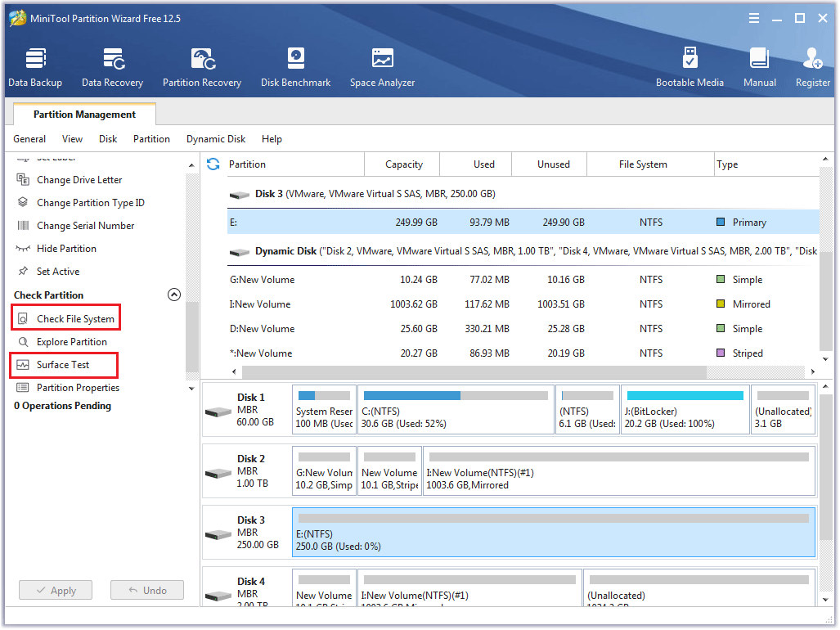Open the Manual
This screenshot has width=840, height=630.
760,67
